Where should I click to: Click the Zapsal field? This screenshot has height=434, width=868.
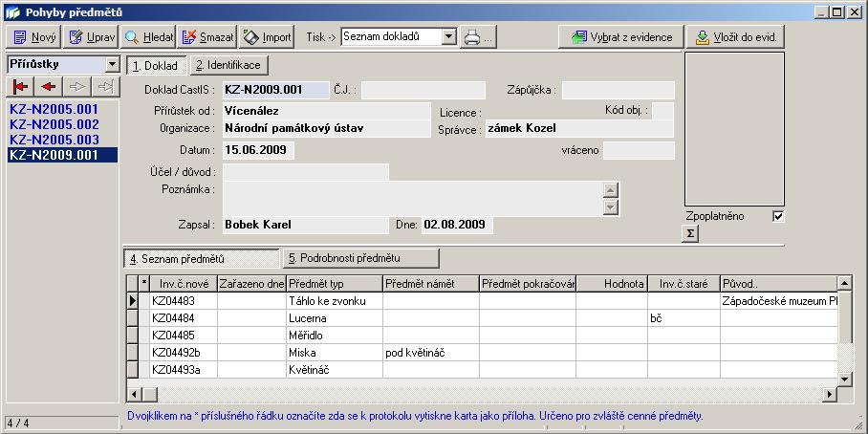[x=306, y=225]
